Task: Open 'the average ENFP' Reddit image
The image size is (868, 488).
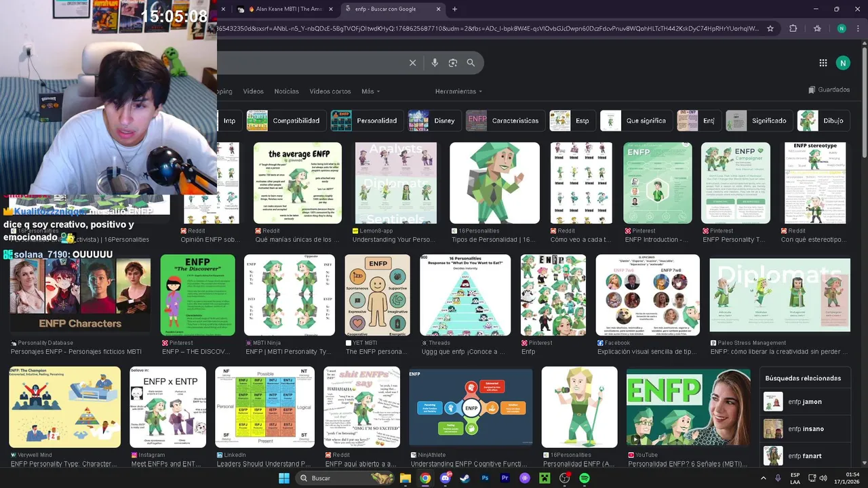Action: click(x=298, y=183)
